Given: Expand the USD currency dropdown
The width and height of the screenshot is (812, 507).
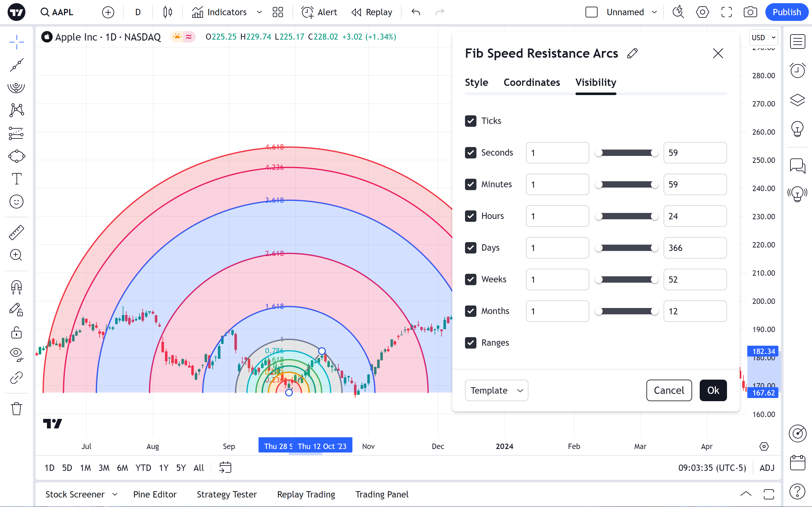Looking at the screenshot, I should [763, 38].
